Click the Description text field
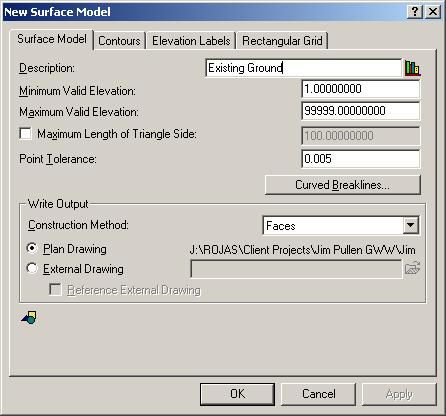This screenshot has height=416, width=446. tap(304, 68)
